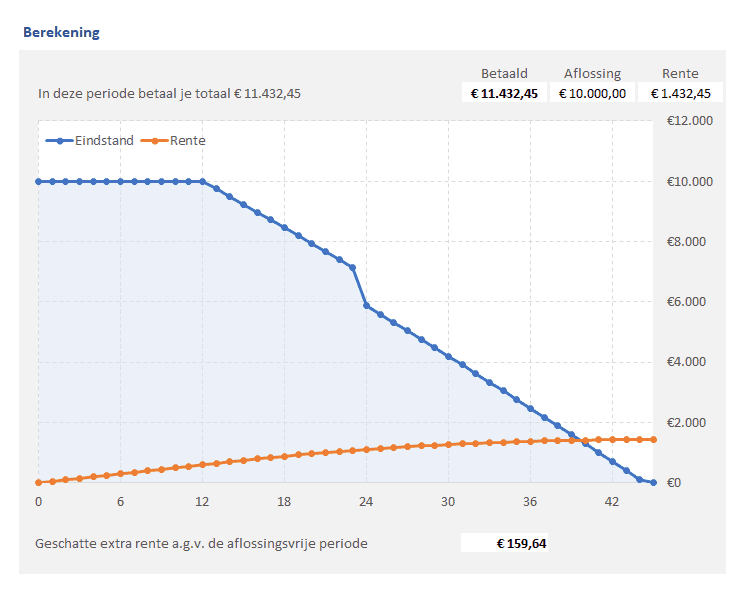This screenshot has height=593, width=745.
Task: Click the €6.000 y-axis label
Action: click(688, 302)
